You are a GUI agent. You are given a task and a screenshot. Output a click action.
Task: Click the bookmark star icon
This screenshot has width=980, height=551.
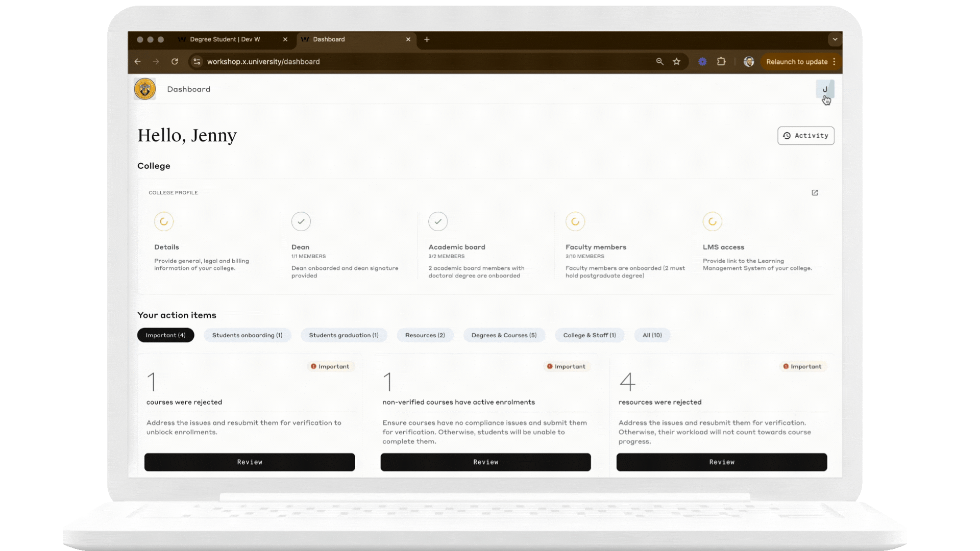point(676,62)
